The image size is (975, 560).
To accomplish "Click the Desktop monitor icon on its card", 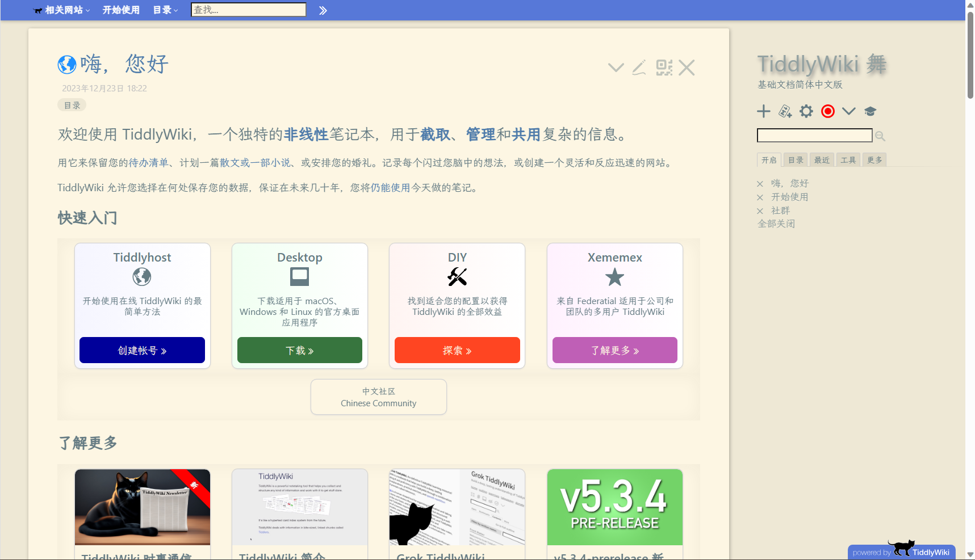I will (300, 277).
